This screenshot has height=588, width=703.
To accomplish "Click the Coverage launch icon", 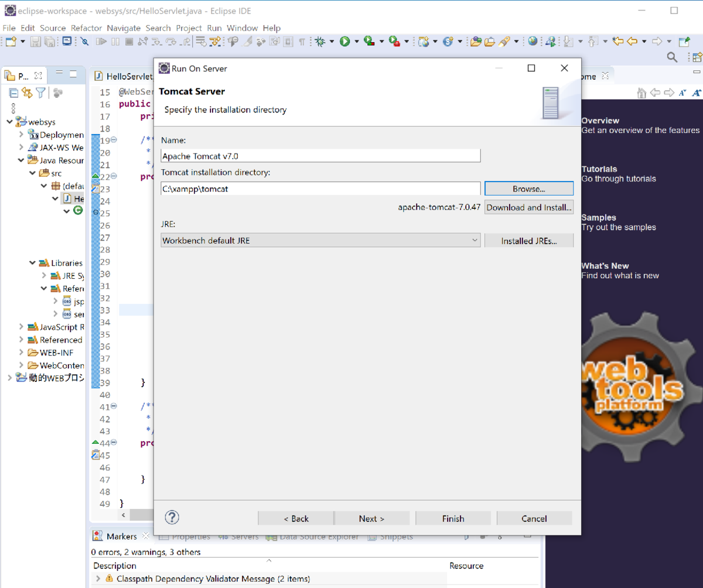I will [x=369, y=41].
